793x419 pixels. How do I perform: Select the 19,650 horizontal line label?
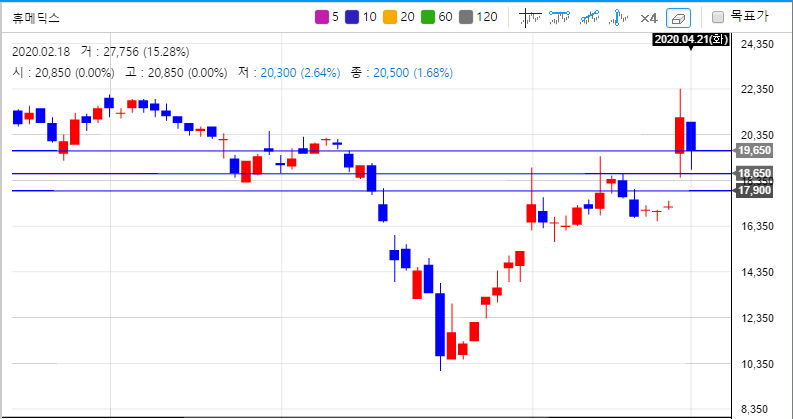755,150
